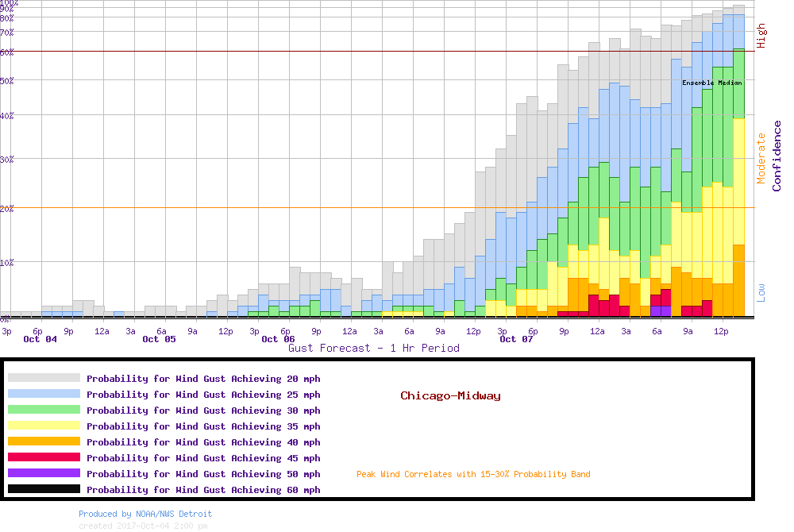Viewport: 794px width, 532px height.
Task: Click the black 60 mph legend swatch
Action: click(44, 489)
